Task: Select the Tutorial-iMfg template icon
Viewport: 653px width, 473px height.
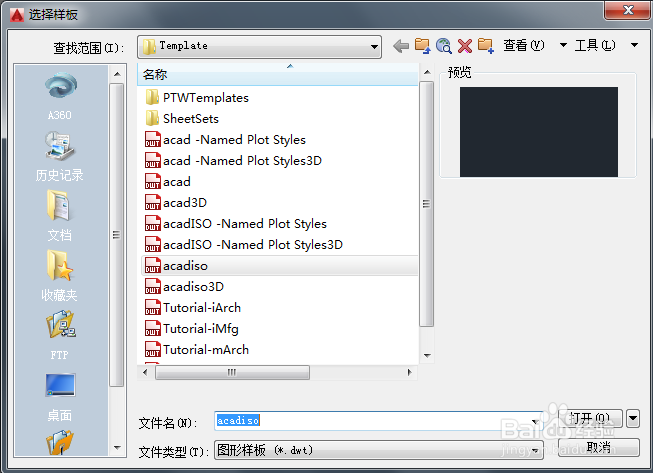Action: 152,329
